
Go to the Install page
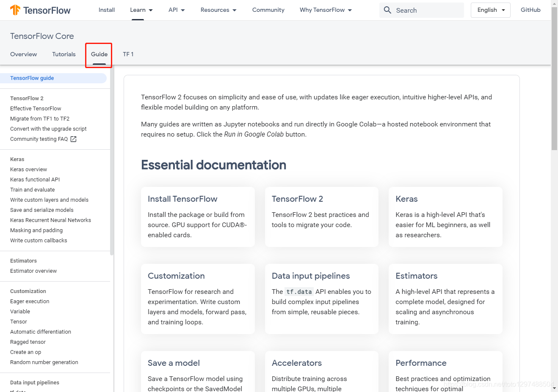point(107,10)
